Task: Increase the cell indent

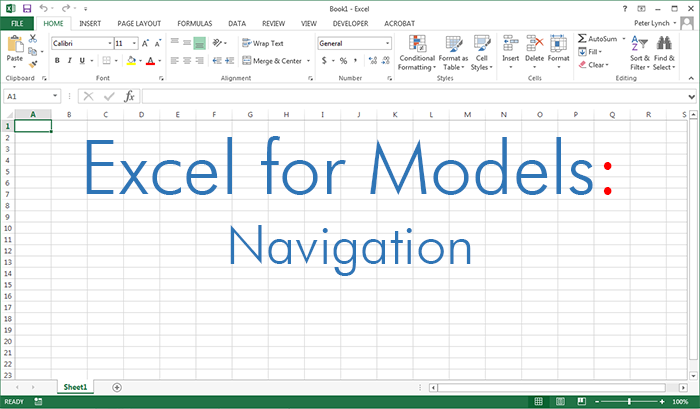Action: point(229,60)
